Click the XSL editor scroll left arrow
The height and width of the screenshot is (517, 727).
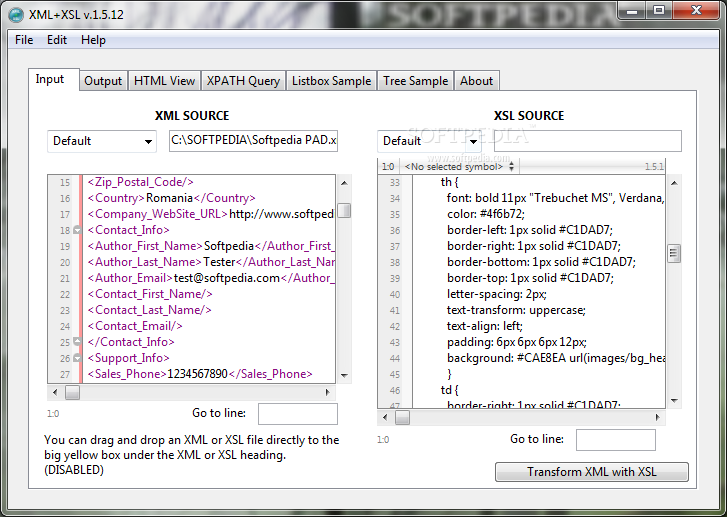(x=385, y=417)
